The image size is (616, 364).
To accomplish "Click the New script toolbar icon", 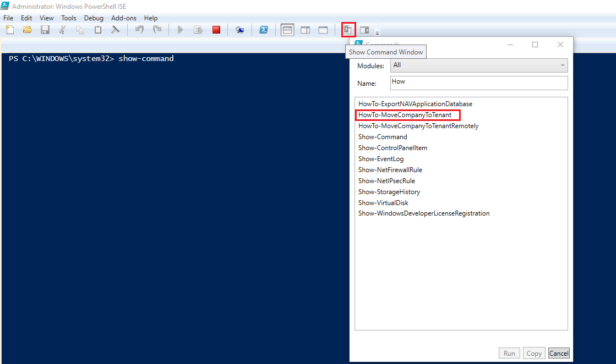I will click(10, 30).
